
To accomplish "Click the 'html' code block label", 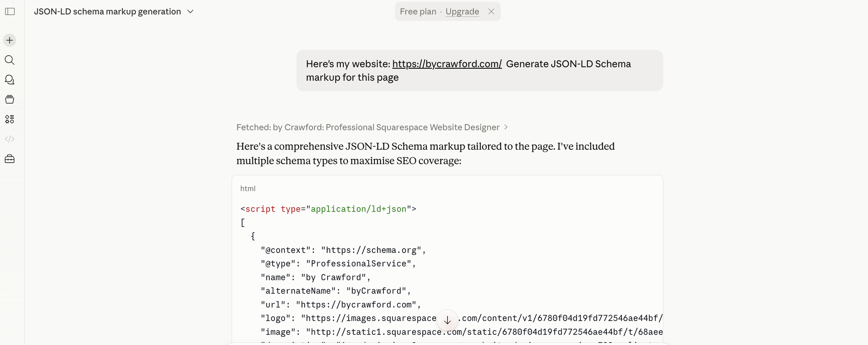I will (x=248, y=189).
